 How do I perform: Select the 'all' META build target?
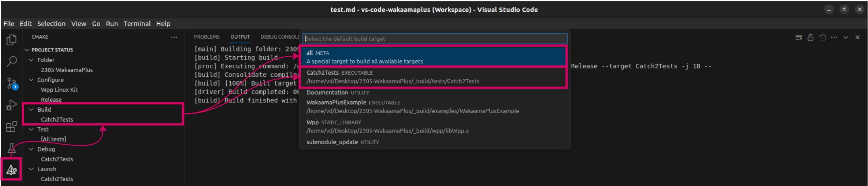coord(433,57)
